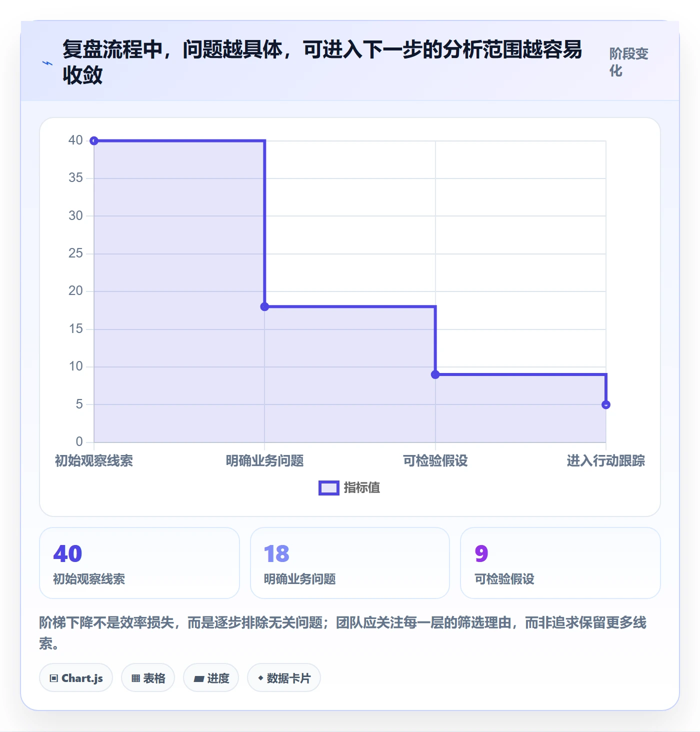
Task: Open the card showing 18 明确业务问题
Action: pos(350,563)
